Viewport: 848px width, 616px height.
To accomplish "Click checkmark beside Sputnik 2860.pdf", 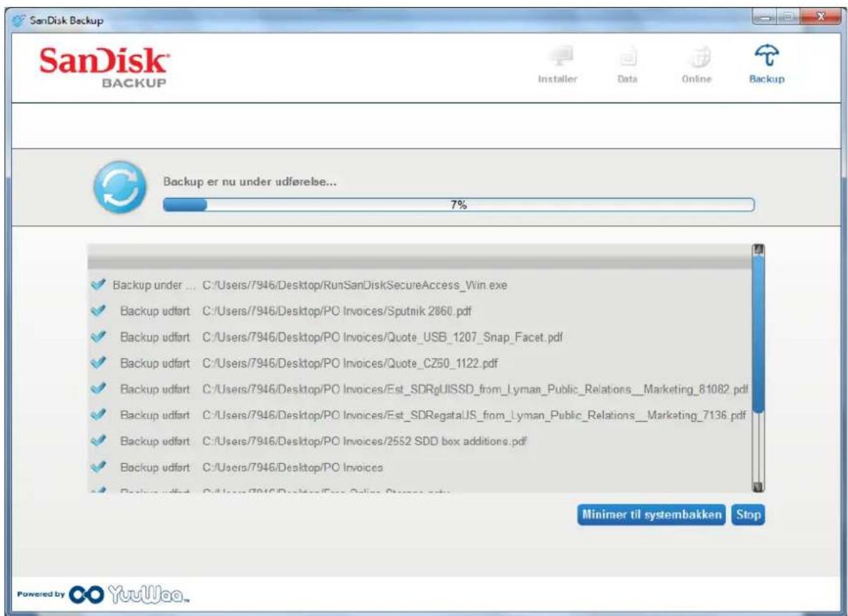I will [x=98, y=310].
